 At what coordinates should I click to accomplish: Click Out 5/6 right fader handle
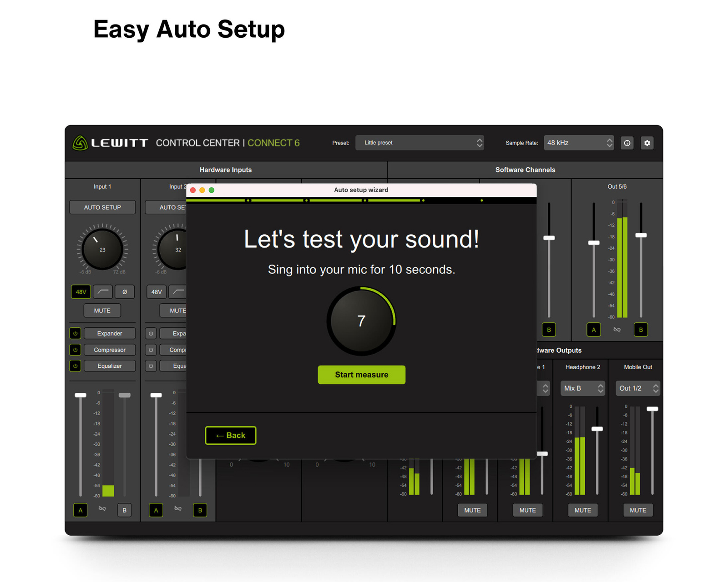[641, 235]
